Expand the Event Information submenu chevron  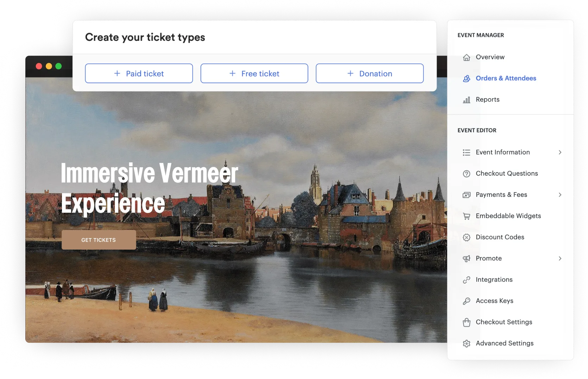click(x=560, y=152)
